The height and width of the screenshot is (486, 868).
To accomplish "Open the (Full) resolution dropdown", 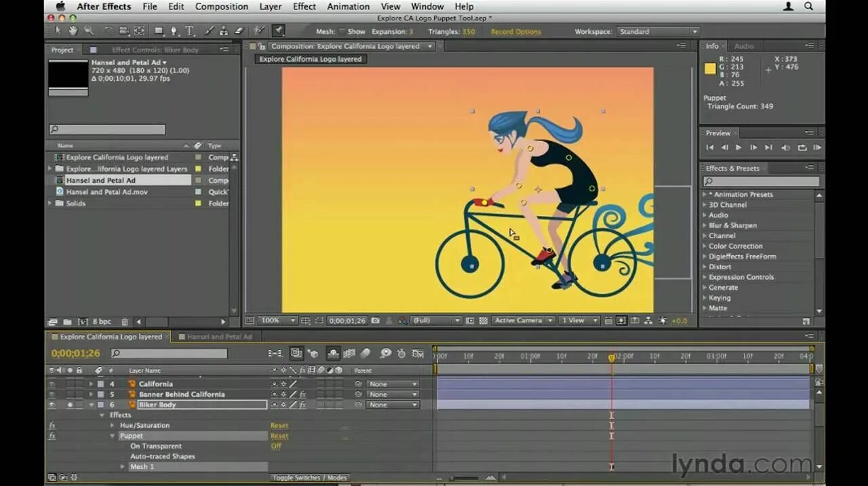I will [x=435, y=320].
